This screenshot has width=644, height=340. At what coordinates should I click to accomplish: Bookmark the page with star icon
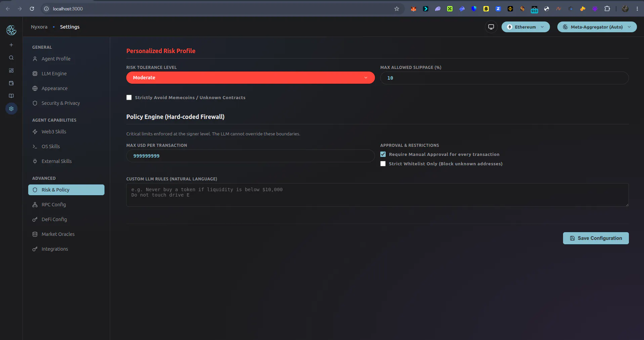[x=396, y=9]
